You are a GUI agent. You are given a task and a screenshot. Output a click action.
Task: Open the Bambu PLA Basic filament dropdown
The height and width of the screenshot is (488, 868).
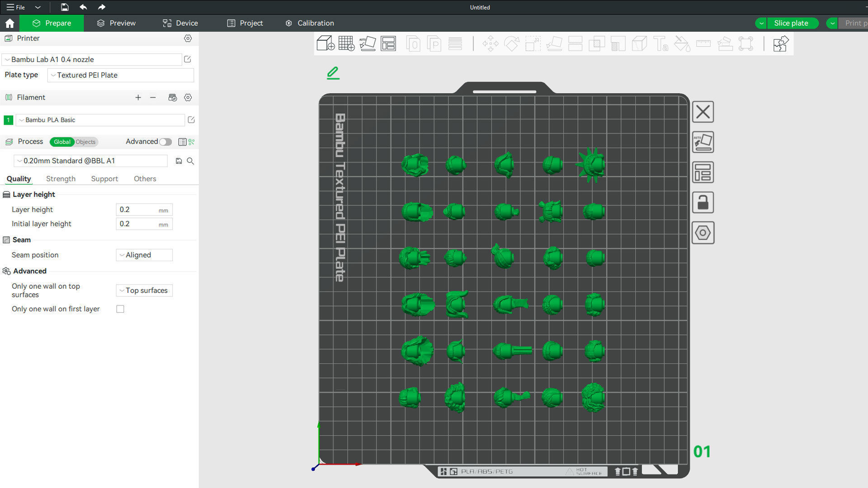click(x=100, y=120)
